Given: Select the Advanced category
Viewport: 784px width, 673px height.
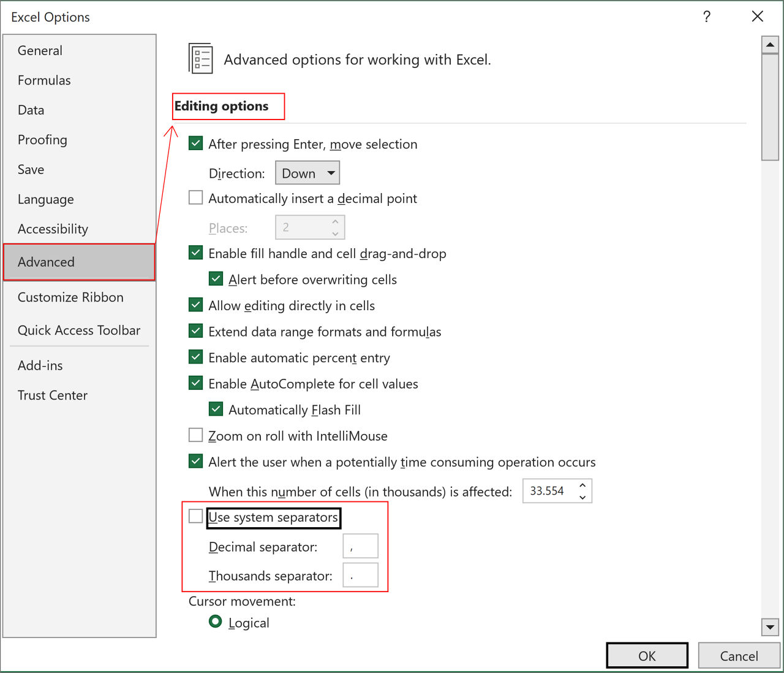Looking at the screenshot, I should [79, 262].
